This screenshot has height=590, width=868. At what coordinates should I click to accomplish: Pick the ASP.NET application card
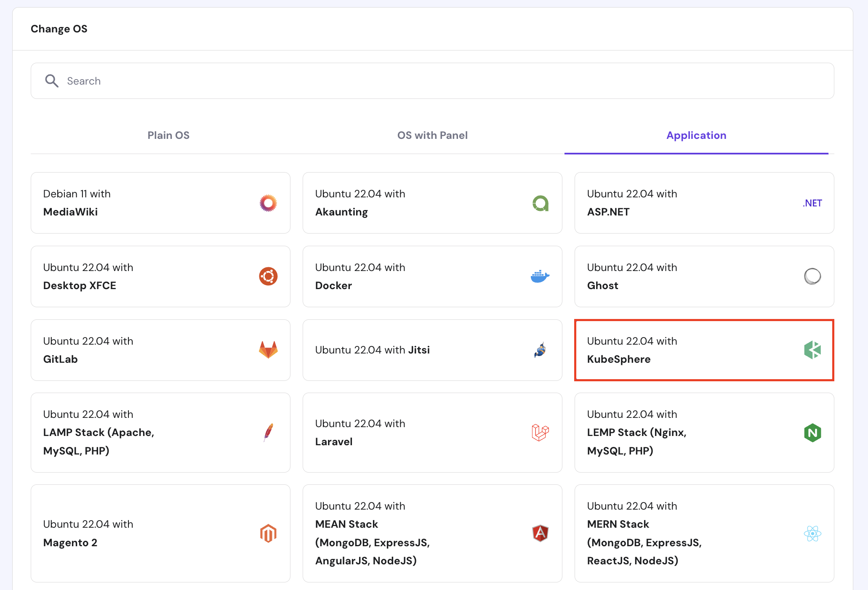(704, 203)
